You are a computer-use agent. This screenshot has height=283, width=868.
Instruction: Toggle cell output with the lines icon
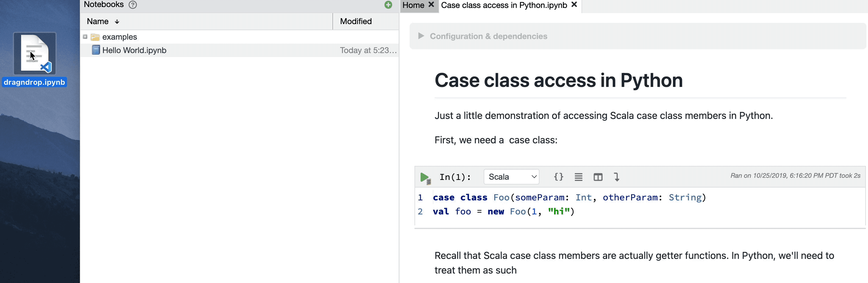pos(578,177)
